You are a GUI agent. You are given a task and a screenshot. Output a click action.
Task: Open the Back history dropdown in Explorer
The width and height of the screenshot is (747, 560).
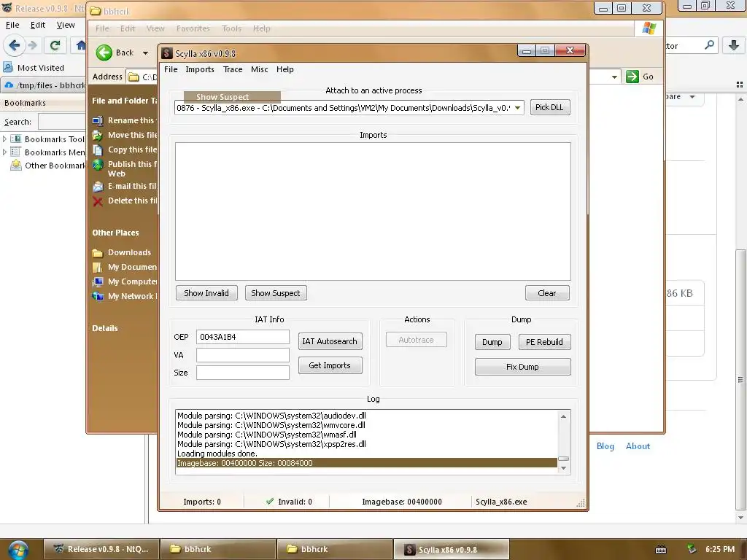145,52
